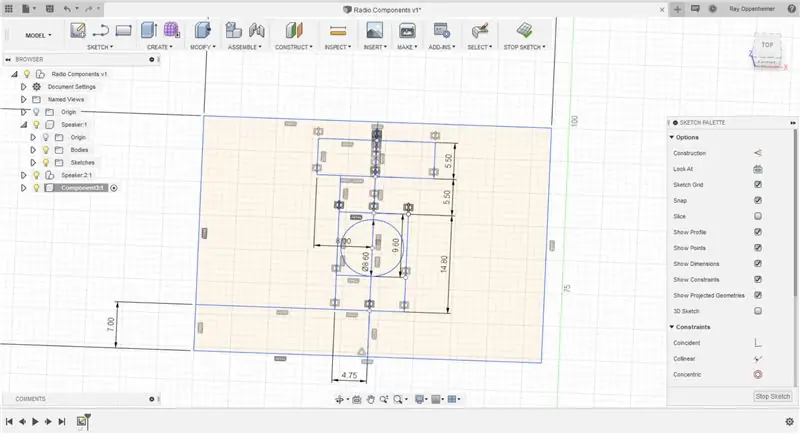Collapse the Options section in Sketch Palette

[x=672, y=137]
